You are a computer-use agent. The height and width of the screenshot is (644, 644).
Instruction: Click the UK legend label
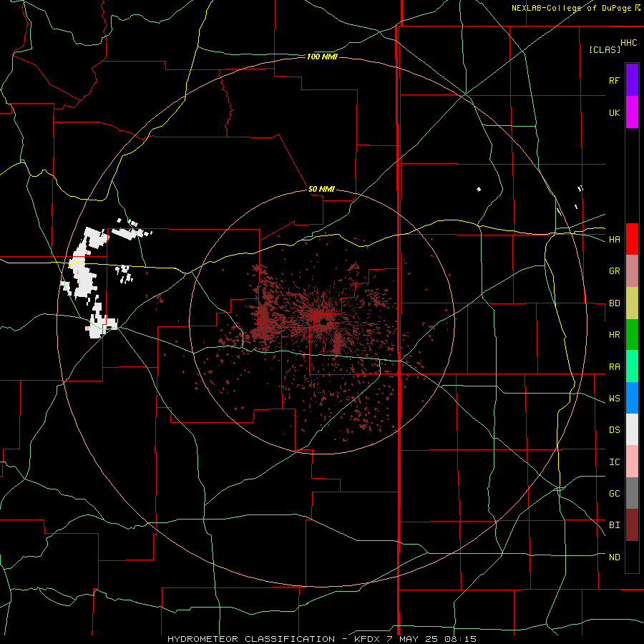coord(614,112)
